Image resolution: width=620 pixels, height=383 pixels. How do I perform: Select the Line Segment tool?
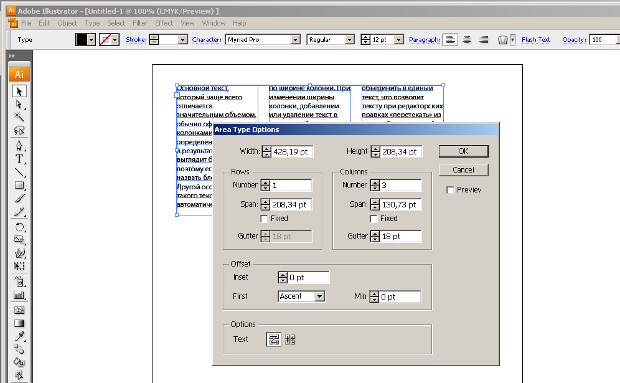pyautogui.click(x=19, y=172)
